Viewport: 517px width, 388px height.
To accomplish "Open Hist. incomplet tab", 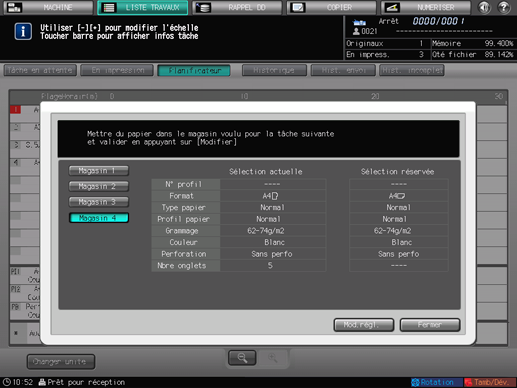I will tap(412, 70).
